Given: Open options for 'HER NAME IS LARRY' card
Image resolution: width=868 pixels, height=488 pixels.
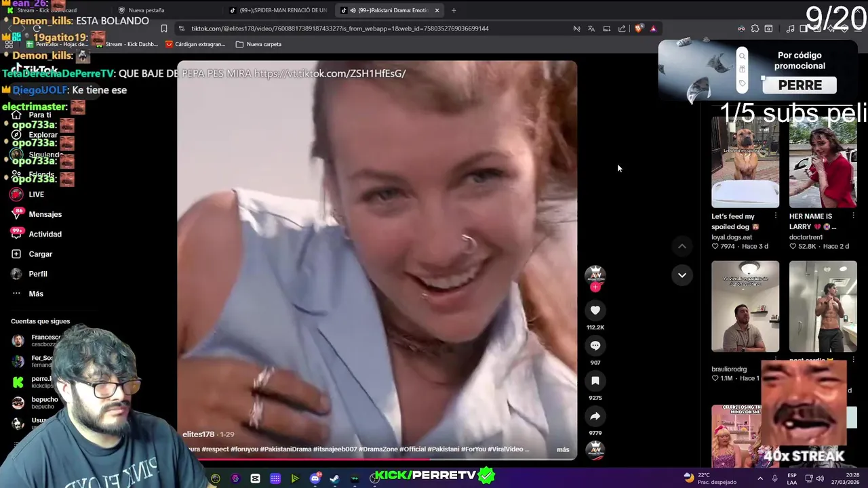Looking at the screenshot, I should 853,216.
